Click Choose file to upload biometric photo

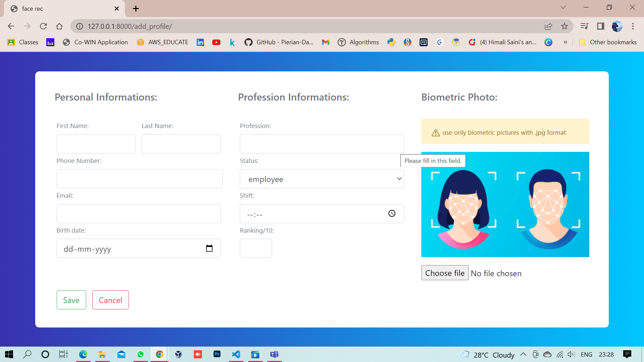[444, 273]
